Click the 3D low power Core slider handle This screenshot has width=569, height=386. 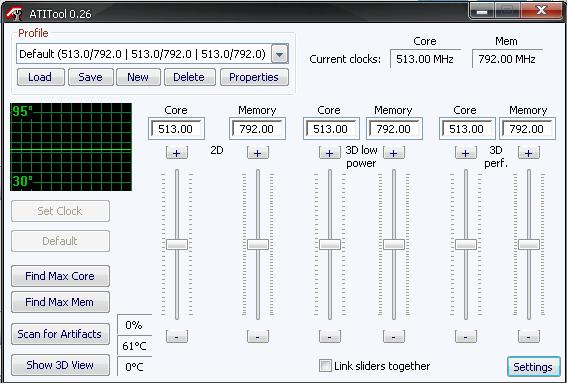329,245
